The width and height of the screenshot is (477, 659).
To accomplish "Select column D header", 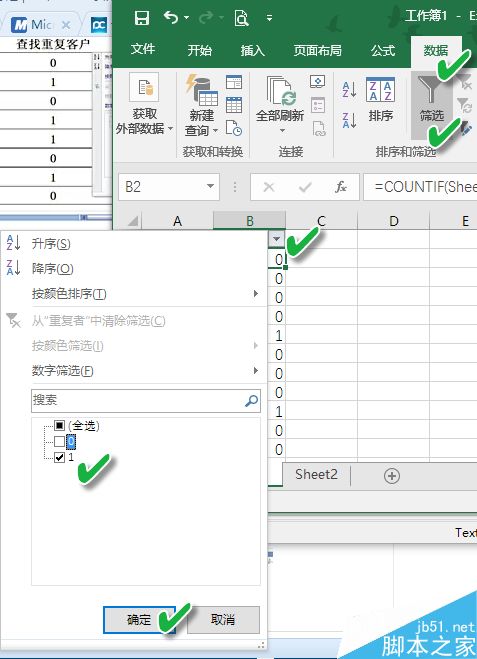I will coord(393,221).
